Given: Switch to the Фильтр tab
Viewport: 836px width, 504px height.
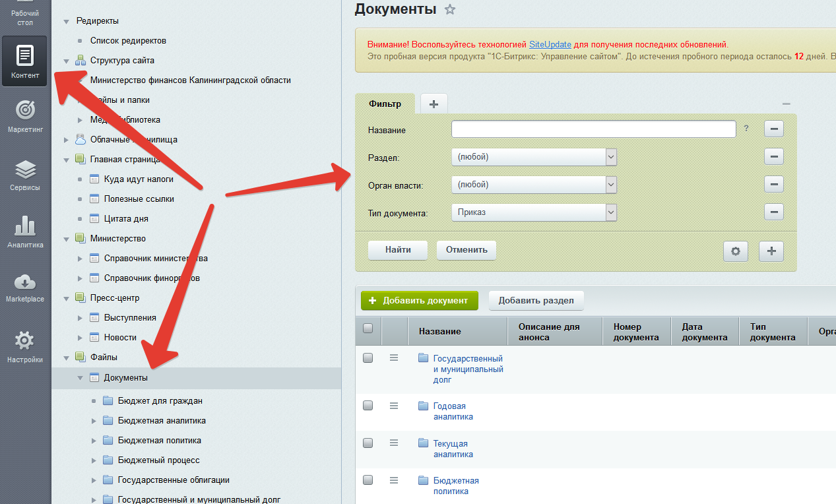Looking at the screenshot, I should point(385,104).
